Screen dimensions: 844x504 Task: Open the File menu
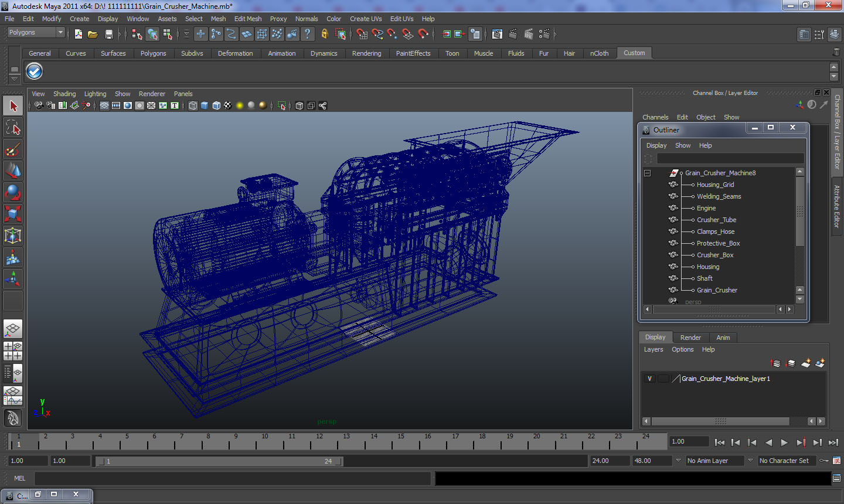(9, 19)
